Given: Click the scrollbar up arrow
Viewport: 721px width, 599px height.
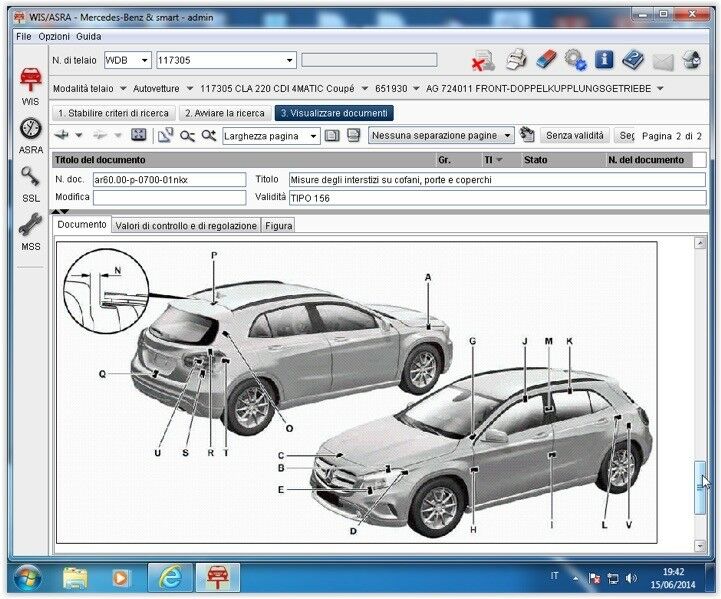Looking at the screenshot, I should pyautogui.click(x=699, y=243).
